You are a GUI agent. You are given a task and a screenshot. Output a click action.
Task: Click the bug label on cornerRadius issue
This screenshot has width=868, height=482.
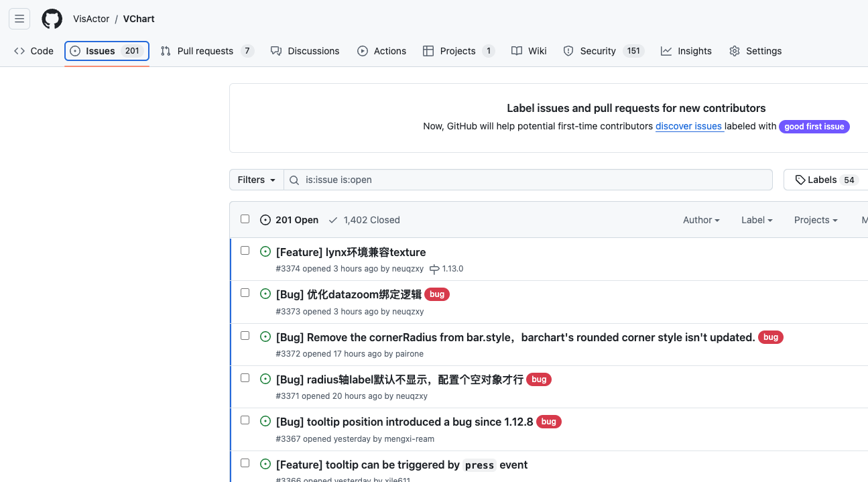[x=771, y=337]
